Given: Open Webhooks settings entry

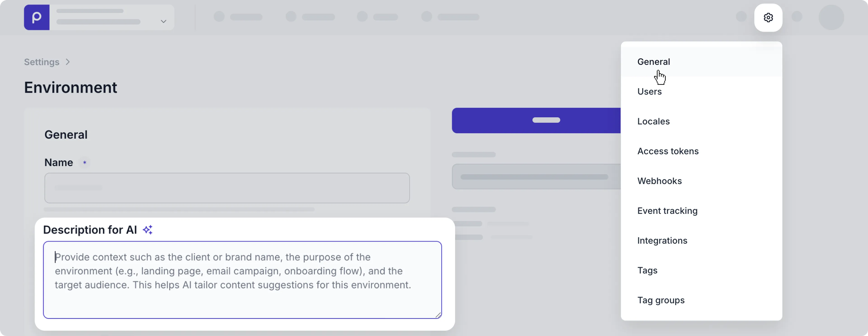Looking at the screenshot, I should (x=659, y=181).
